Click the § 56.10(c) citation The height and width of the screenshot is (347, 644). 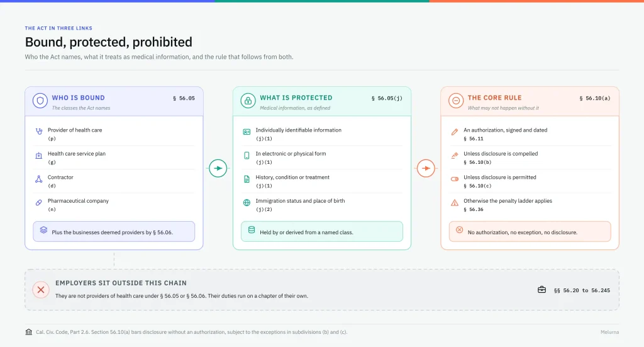pos(477,186)
